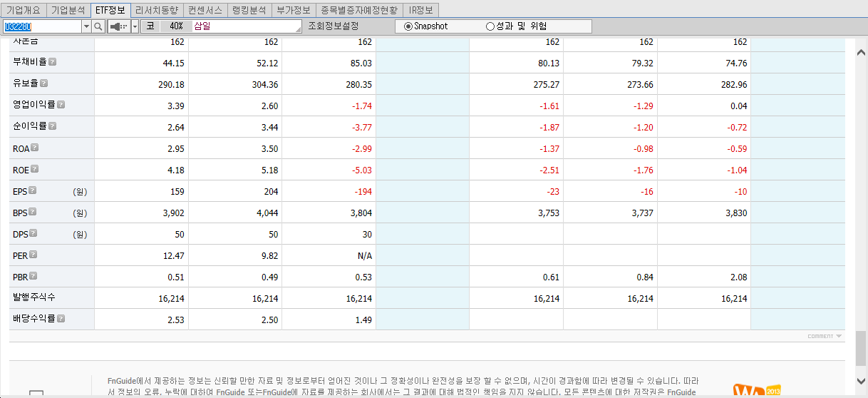Open help icon next to 영업이익률
This screenshot has width=868, height=398.
[x=61, y=105]
